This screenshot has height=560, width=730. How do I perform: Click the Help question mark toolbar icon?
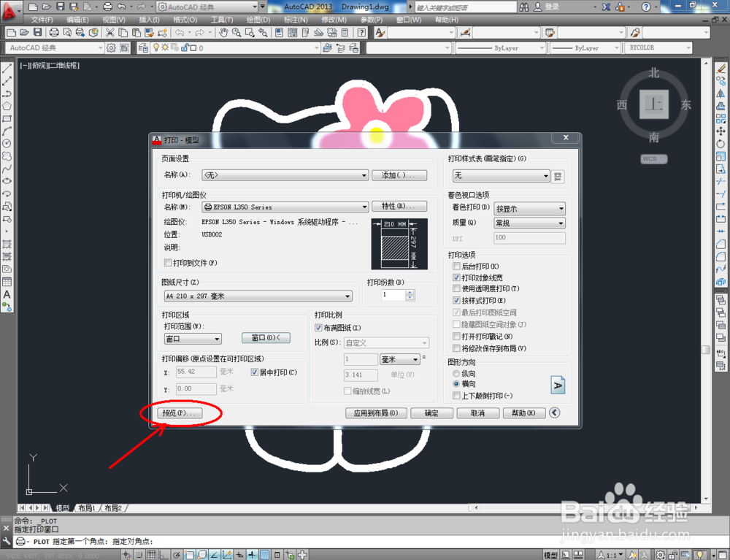pyautogui.click(x=361, y=32)
